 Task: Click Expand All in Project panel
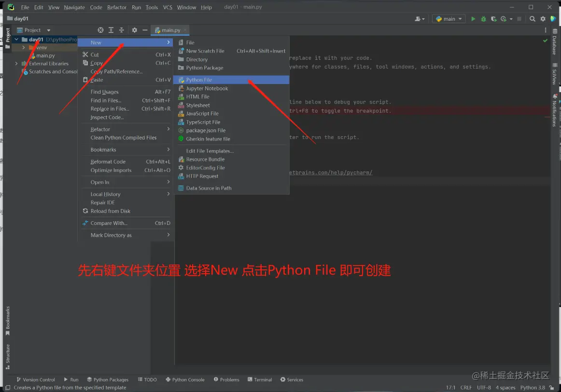click(111, 30)
